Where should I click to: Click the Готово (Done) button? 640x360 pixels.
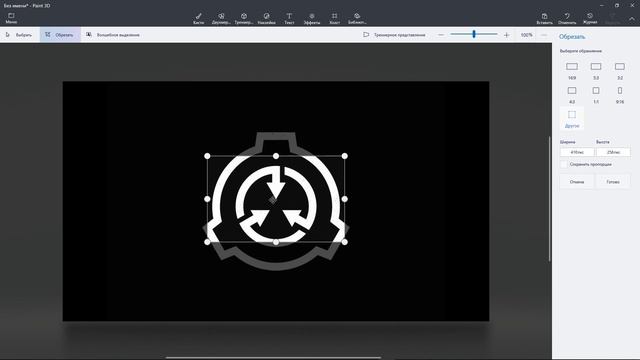(x=613, y=182)
